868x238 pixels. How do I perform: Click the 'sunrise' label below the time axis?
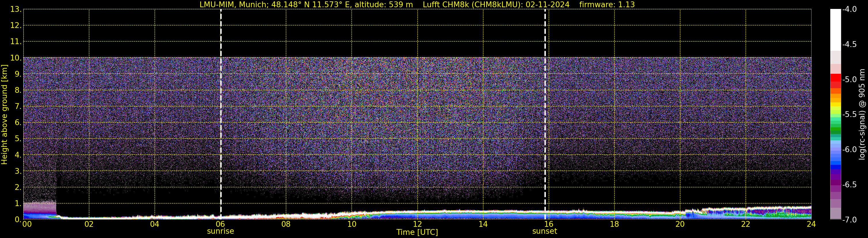point(220,231)
